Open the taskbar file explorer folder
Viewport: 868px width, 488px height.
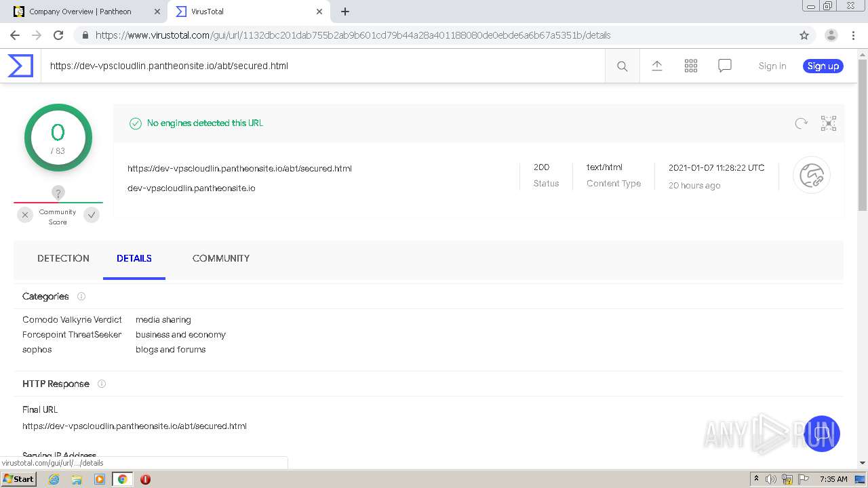click(77, 479)
